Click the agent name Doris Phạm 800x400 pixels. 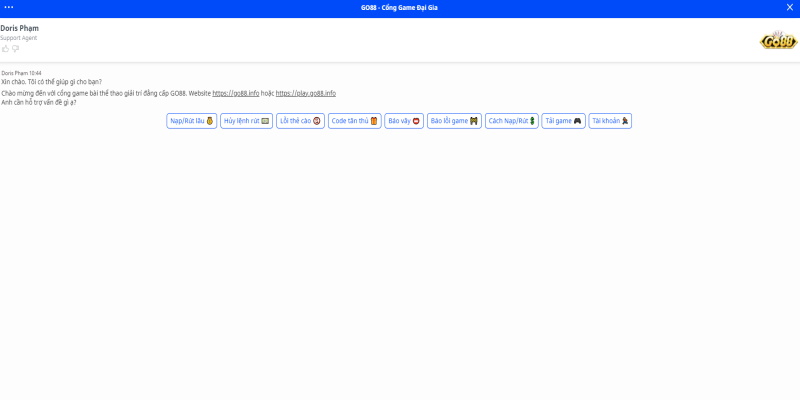20,28
